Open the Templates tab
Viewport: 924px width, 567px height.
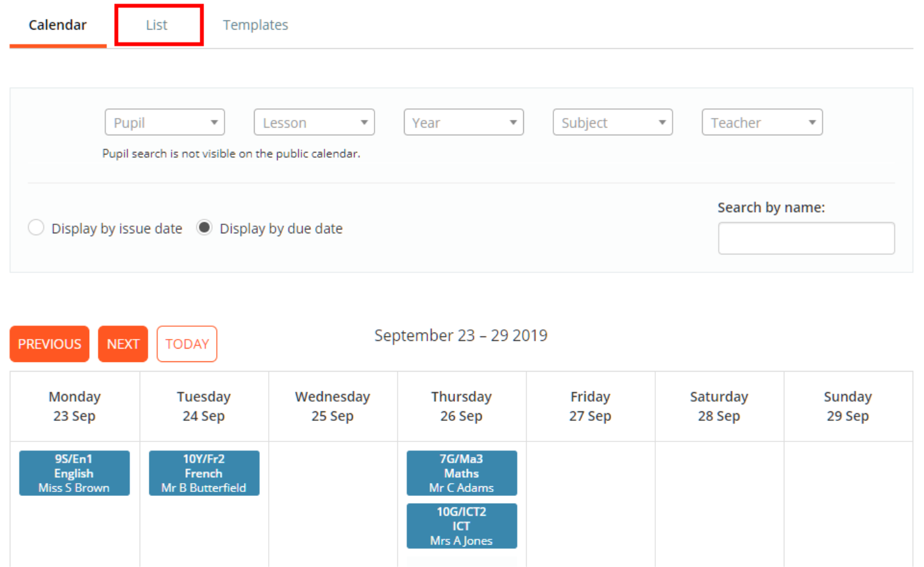coord(255,24)
